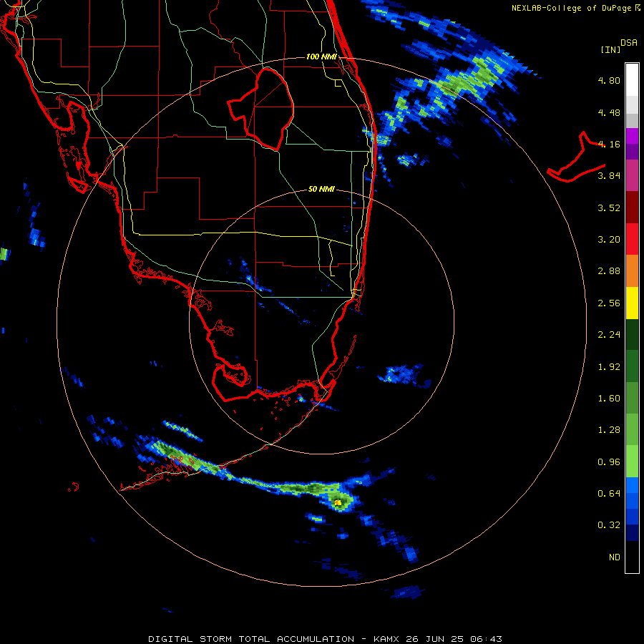Click the 2.56 legend value

coord(609,303)
